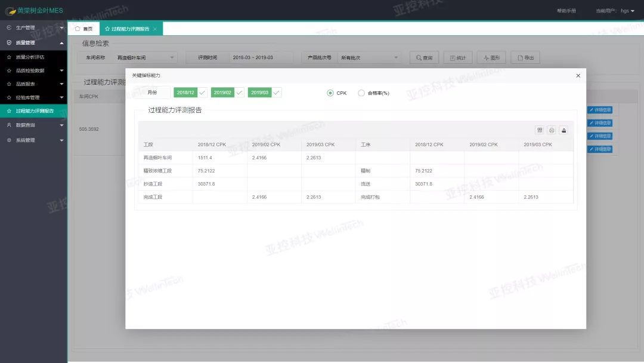Click the export icon in table toolbar
The image size is (644, 363).
pos(563,130)
